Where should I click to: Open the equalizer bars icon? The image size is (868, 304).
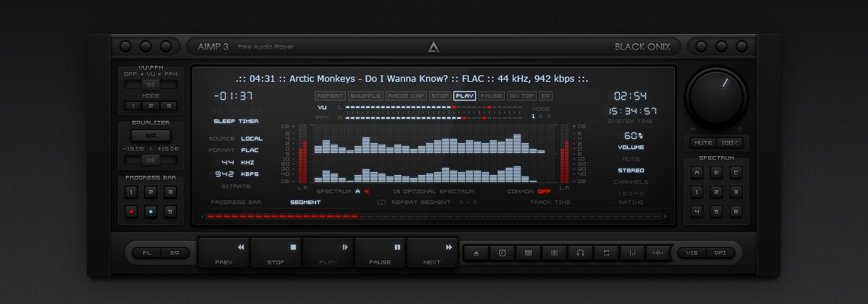pos(632,253)
